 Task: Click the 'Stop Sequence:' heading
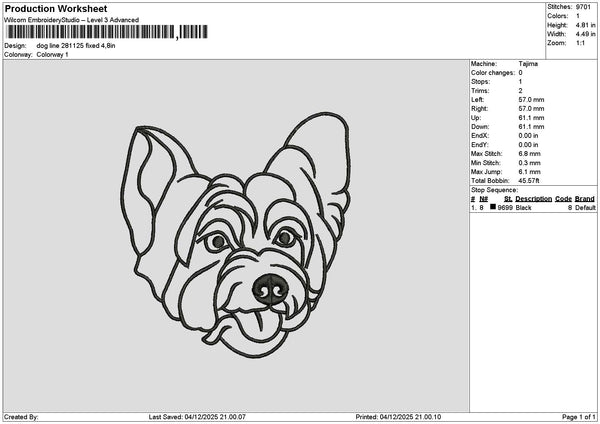[x=494, y=190]
